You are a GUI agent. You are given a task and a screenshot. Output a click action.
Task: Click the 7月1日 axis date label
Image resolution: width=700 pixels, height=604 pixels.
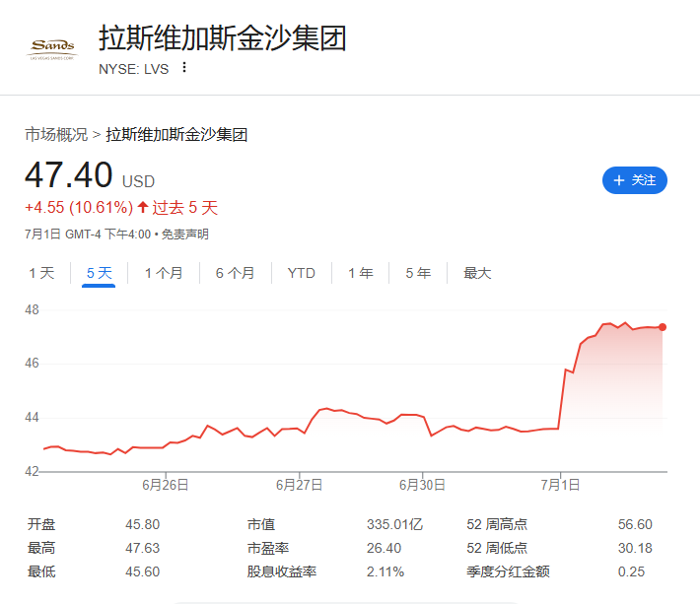pos(560,485)
